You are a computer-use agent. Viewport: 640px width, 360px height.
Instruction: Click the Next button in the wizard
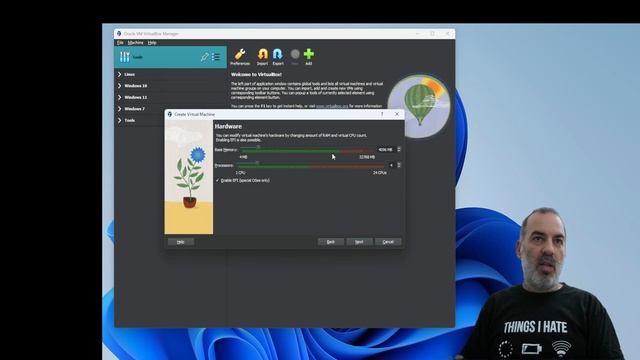[x=359, y=242]
